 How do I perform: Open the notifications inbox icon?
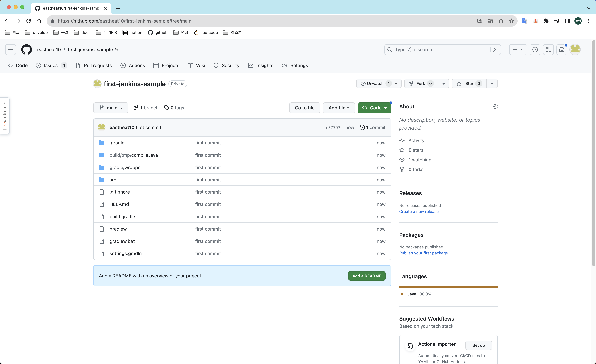coord(562,50)
